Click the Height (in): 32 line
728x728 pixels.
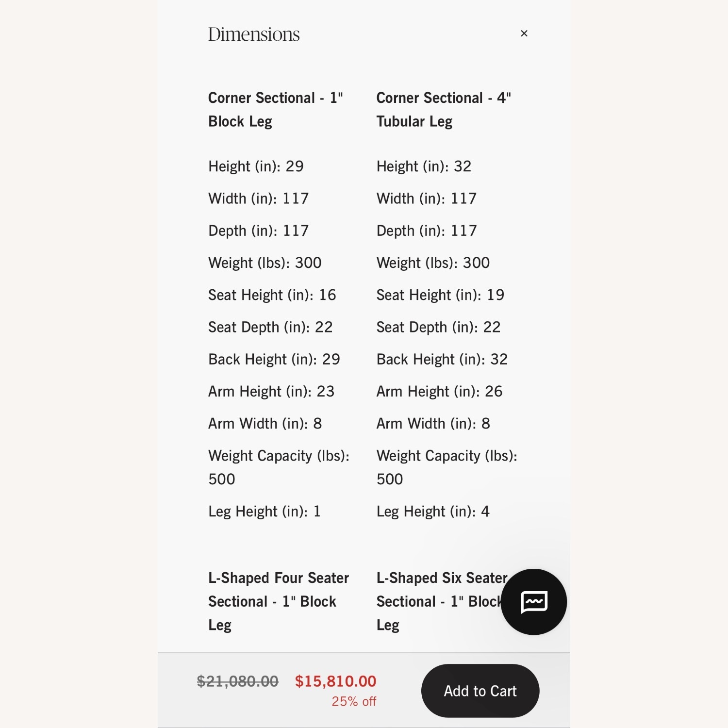[x=424, y=166]
